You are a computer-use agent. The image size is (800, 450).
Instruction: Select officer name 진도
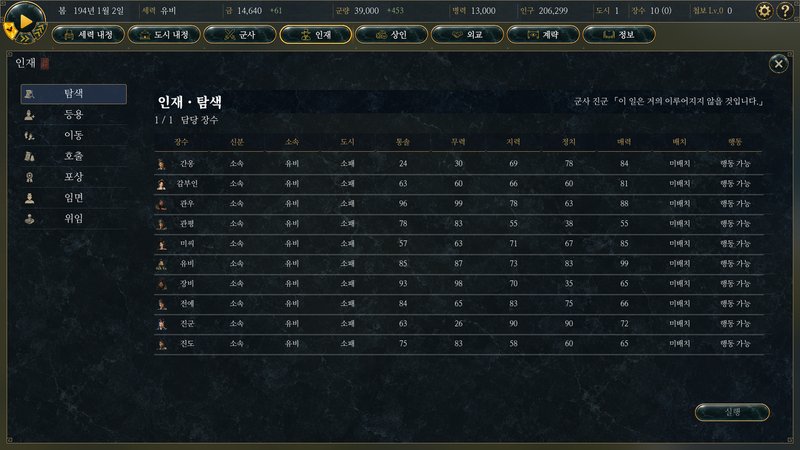[x=187, y=344]
